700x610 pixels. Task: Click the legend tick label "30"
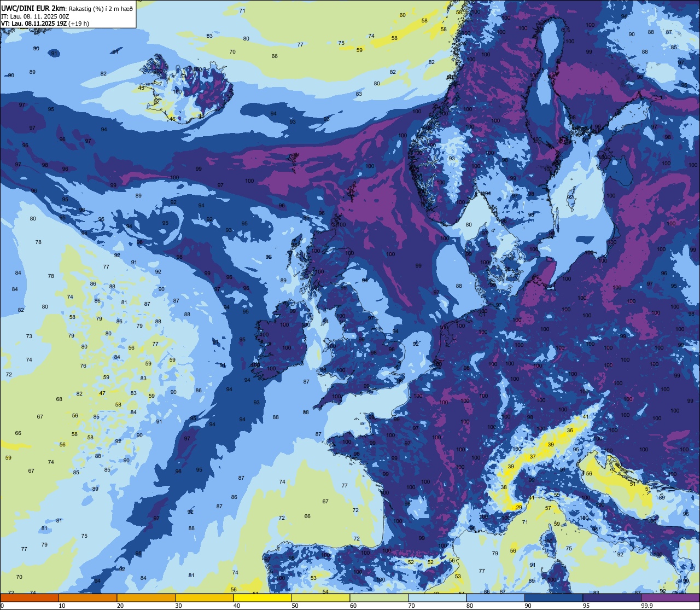[178, 606]
